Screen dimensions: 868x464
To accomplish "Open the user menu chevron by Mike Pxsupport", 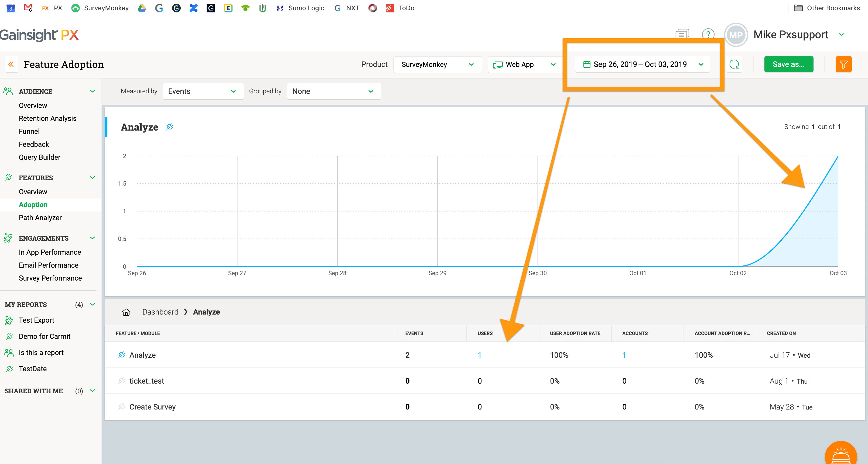I will click(841, 34).
